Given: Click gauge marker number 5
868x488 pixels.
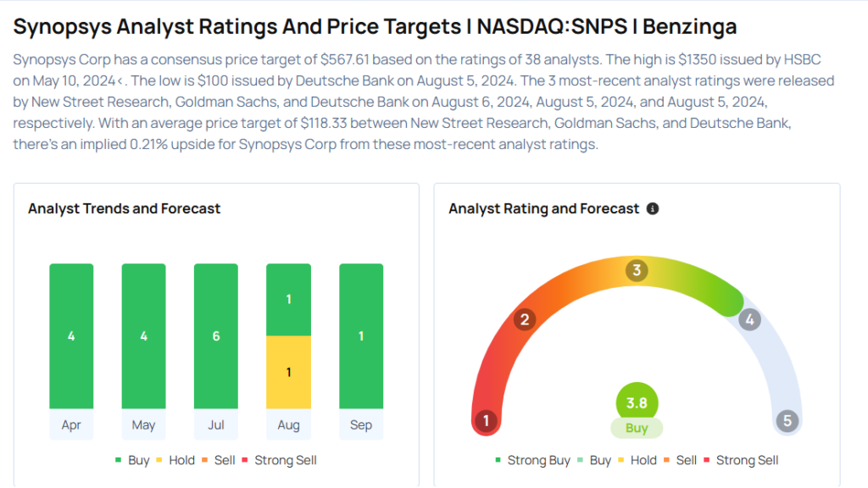Looking at the screenshot, I should (x=787, y=420).
